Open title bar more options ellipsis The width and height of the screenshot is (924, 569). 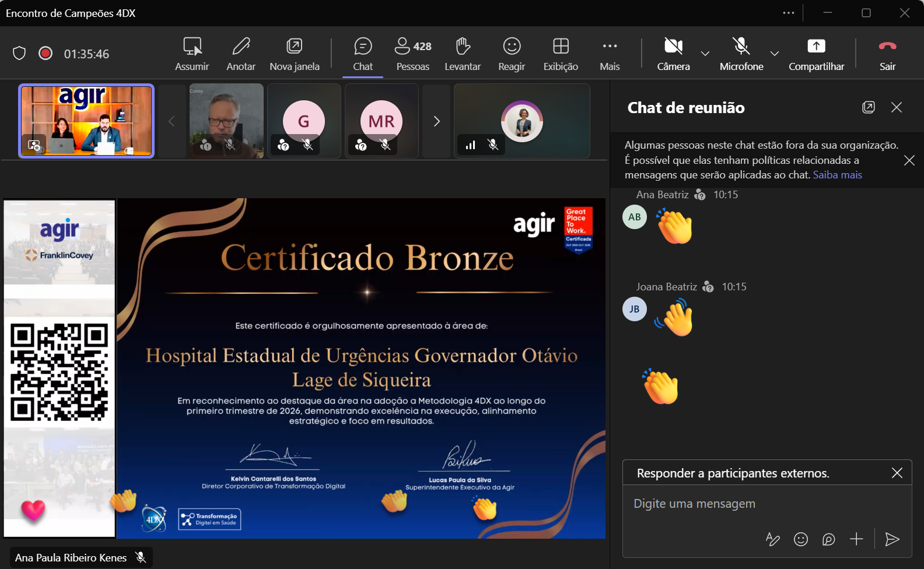[789, 13]
